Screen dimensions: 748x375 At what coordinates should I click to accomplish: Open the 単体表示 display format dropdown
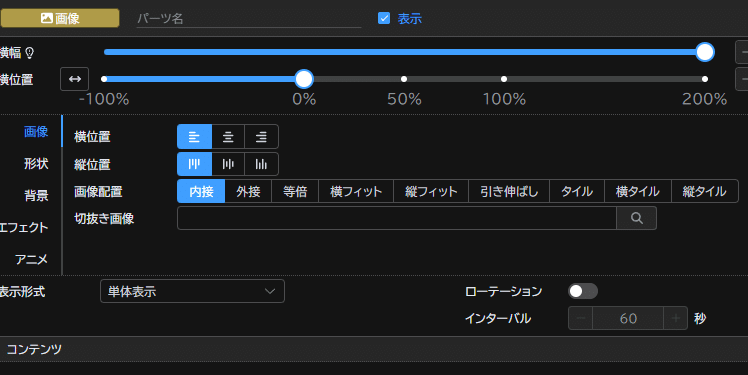192,291
